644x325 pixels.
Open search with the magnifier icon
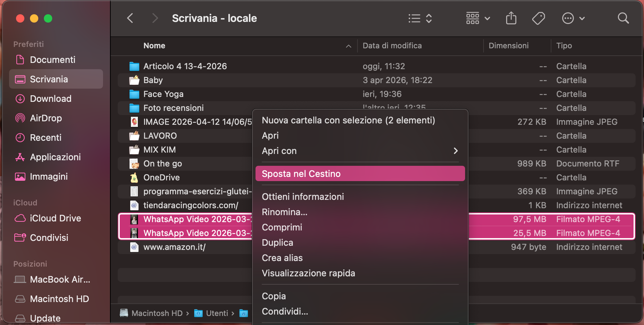click(x=623, y=18)
